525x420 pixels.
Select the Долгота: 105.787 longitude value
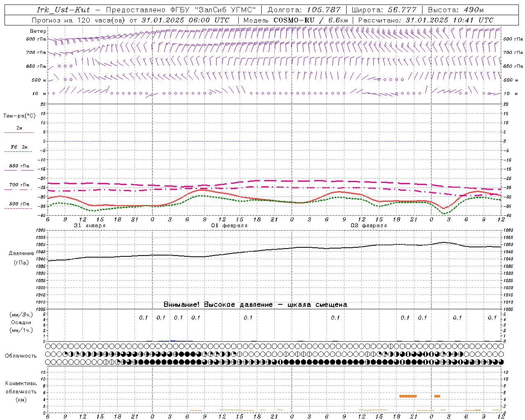click(304, 10)
